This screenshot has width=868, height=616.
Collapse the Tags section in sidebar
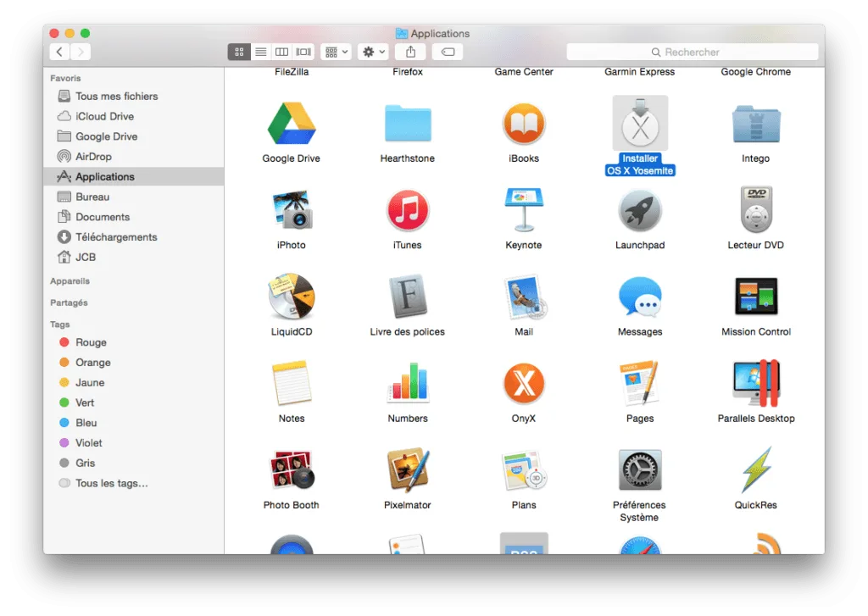pyautogui.click(x=59, y=324)
